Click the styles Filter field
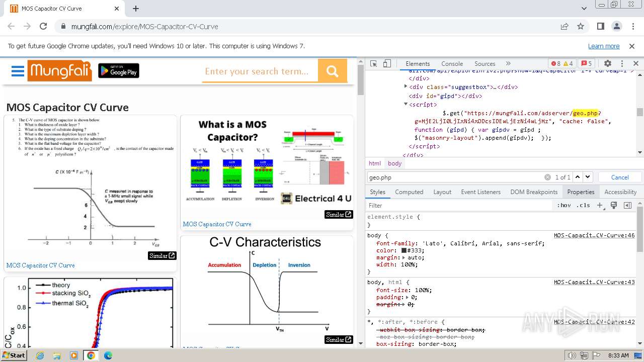 click(x=459, y=205)
